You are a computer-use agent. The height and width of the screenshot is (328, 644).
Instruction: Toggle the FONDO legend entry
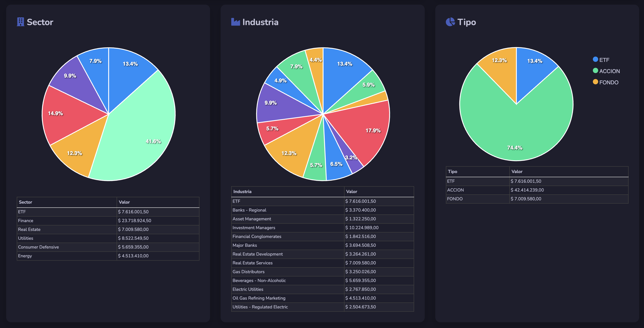point(609,82)
